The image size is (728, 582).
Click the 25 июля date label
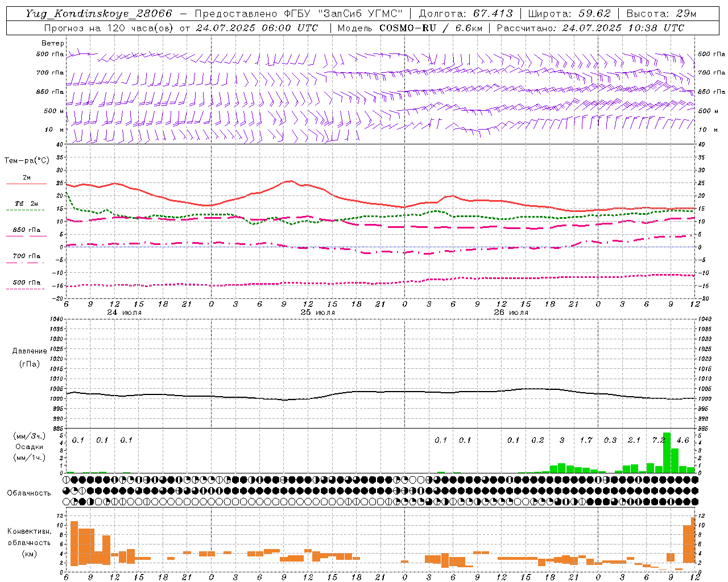point(318,313)
